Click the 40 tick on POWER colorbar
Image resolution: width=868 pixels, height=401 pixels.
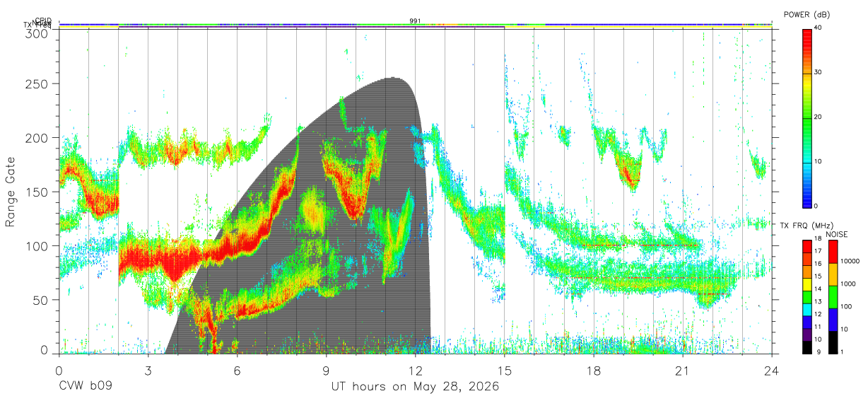818,28
